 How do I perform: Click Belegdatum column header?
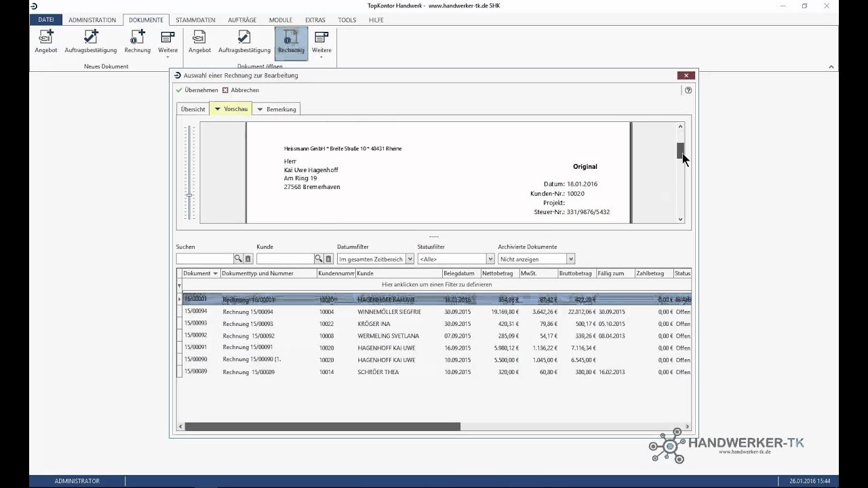461,273
